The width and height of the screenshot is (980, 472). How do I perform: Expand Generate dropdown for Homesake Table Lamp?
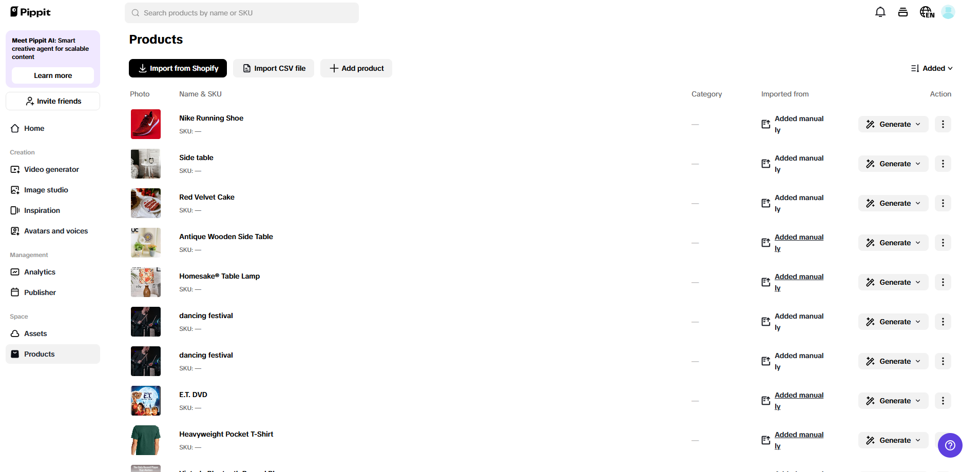pyautogui.click(x=893, y=282)
